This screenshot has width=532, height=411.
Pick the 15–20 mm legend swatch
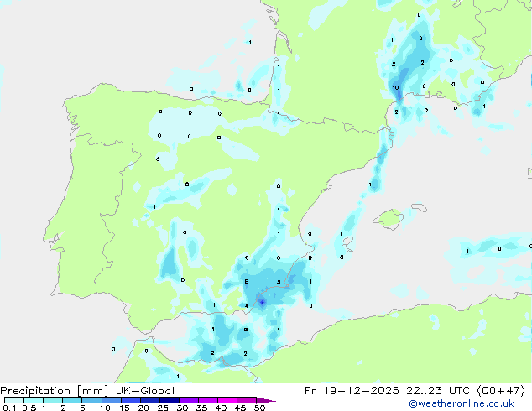(x=130, y=400)
